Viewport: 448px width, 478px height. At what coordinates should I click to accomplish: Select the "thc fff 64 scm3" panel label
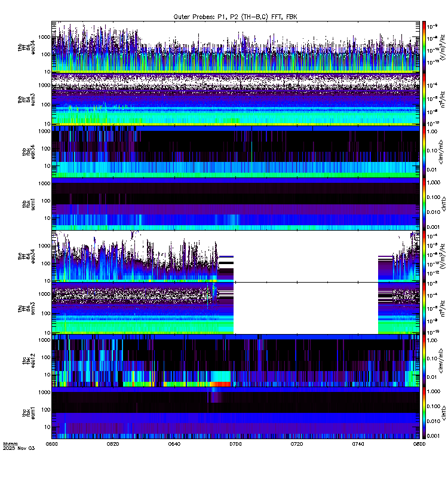[x=26, y=308]
